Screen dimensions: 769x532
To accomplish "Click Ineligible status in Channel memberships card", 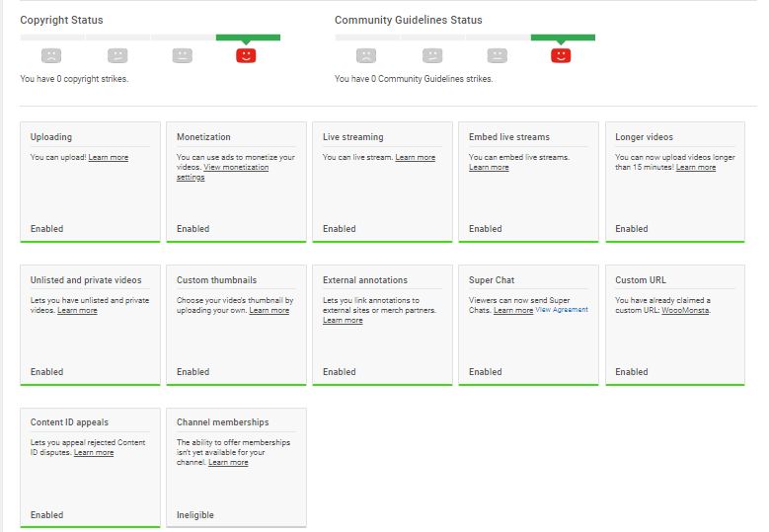I will pyautogui.click(x=195, y=515).
